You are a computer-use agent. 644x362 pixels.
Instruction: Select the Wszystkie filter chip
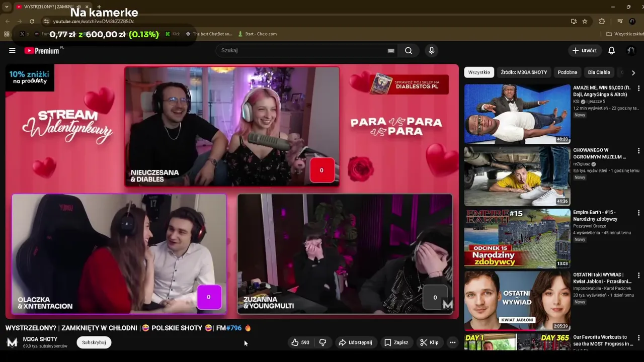(479, 72)
